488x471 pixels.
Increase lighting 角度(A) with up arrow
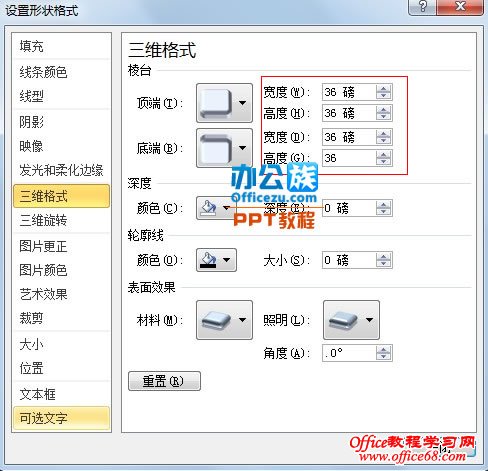384,349
